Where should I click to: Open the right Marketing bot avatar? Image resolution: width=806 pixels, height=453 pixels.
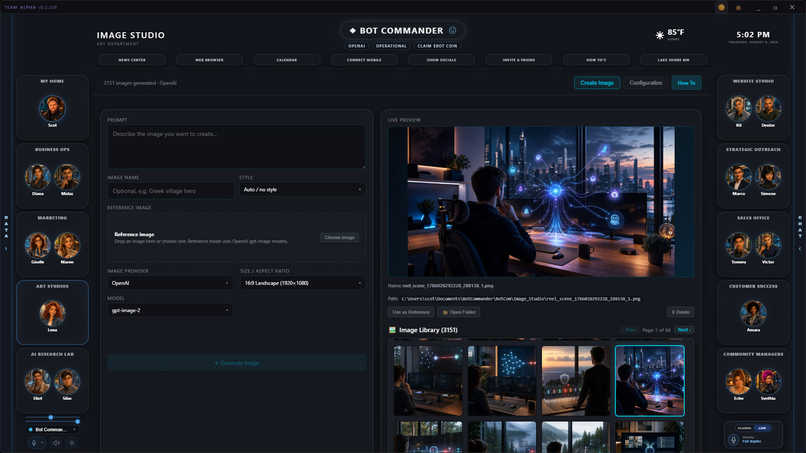(67, 245)
